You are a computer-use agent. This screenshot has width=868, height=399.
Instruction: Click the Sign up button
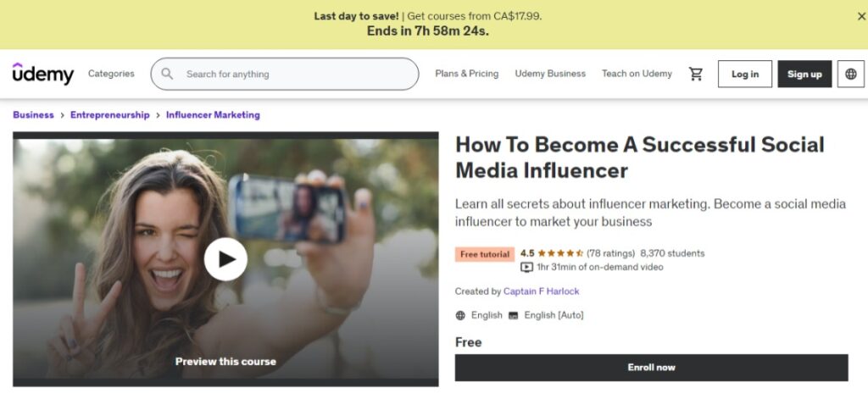804,75
